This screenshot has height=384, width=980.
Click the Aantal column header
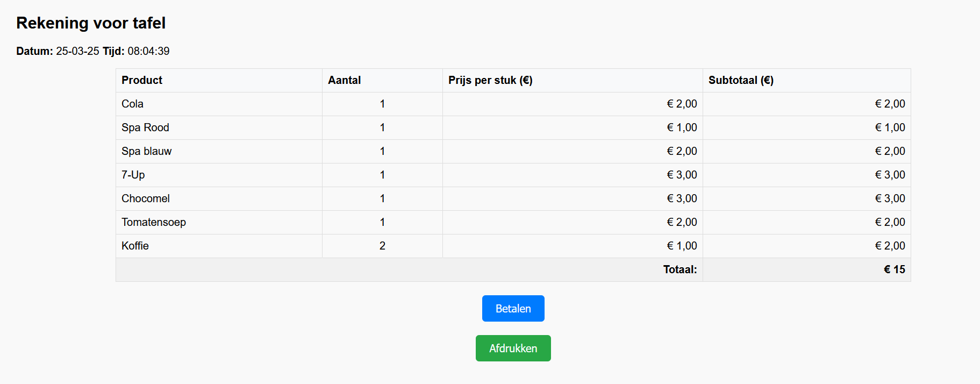click(x=344, y=80)
